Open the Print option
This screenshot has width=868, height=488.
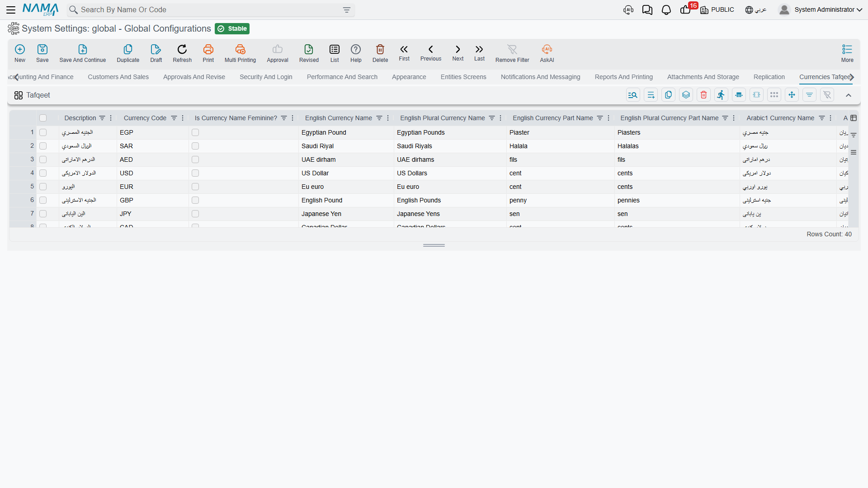click(x=208, y=53)
